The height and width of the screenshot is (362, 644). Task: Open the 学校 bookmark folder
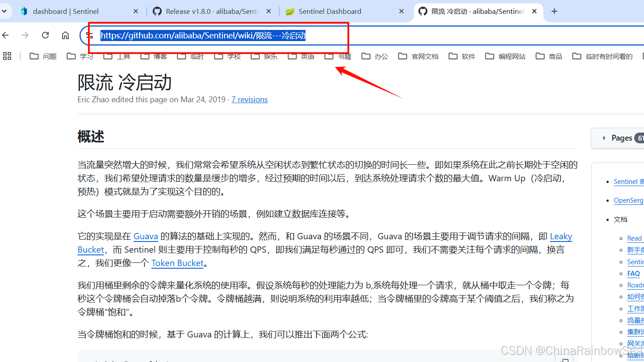click(228, 56)
